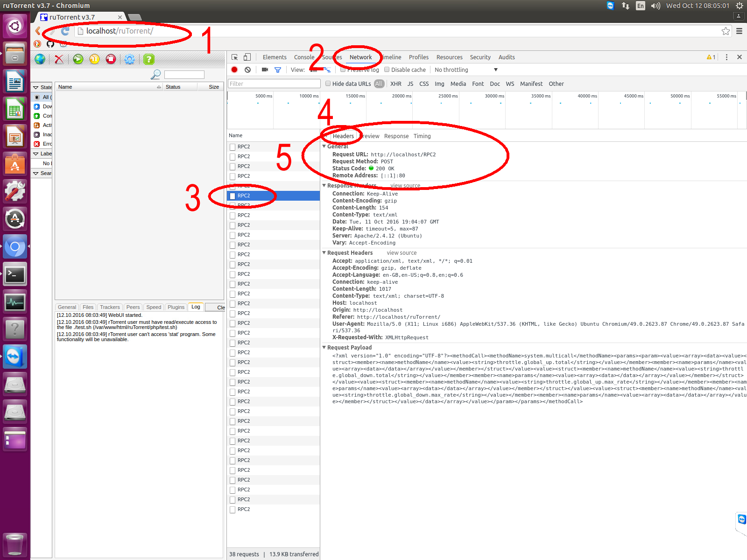Viewport: 747px width, 560px height.
Task: Check the Hide data URLs checkbox
Action: pyautogui.click(x=328, y=84)
